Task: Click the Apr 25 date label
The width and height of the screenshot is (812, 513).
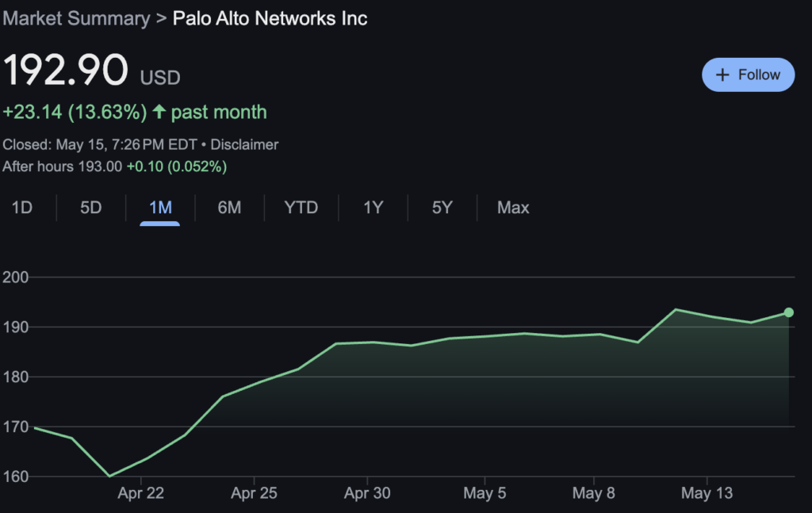Action: point(254,493)
